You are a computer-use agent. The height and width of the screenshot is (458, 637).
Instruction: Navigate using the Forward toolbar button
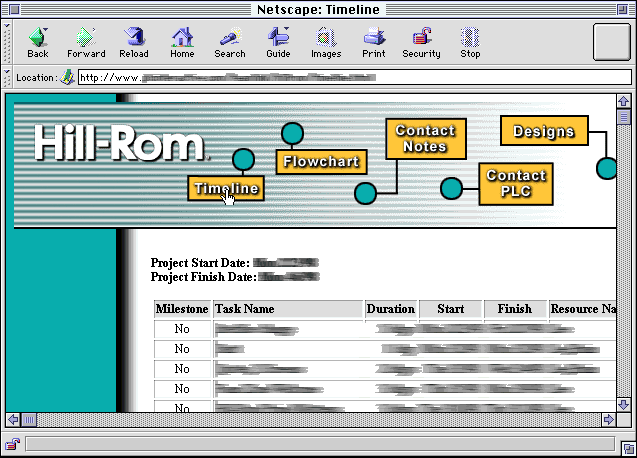click(x=86, y=43)
